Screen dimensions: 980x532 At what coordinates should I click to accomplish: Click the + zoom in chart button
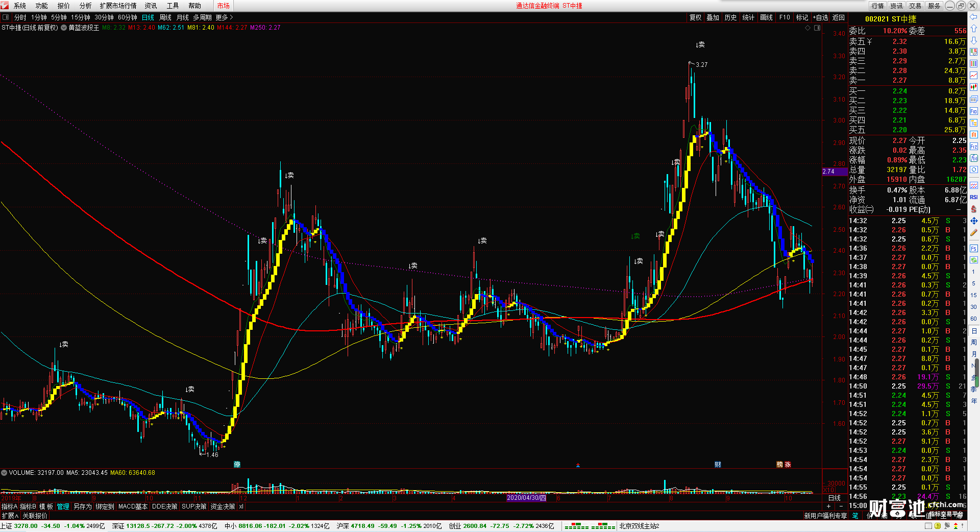pos(828,506)
